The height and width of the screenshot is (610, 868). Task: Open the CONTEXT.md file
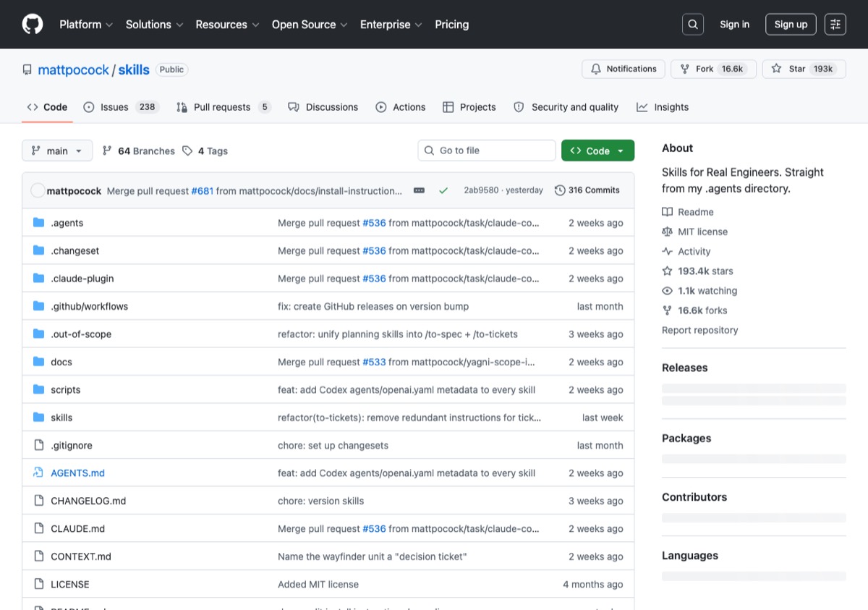(81, 556)
